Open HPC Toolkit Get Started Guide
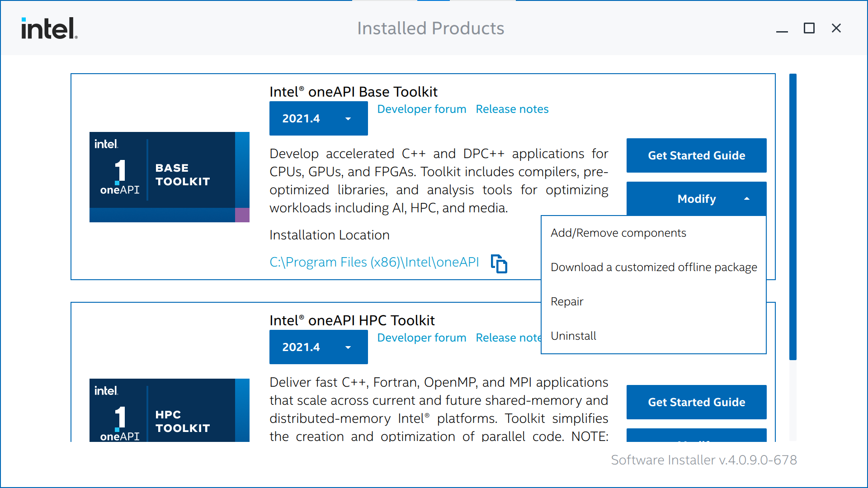 tap(696, 402)
